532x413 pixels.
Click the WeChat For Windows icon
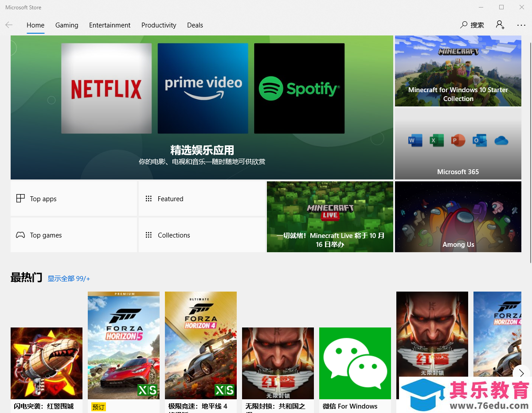(x=355, y=363)
